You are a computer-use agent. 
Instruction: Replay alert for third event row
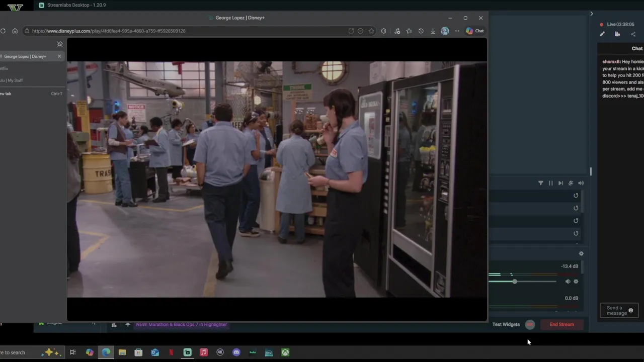click(x=576, y=221)
